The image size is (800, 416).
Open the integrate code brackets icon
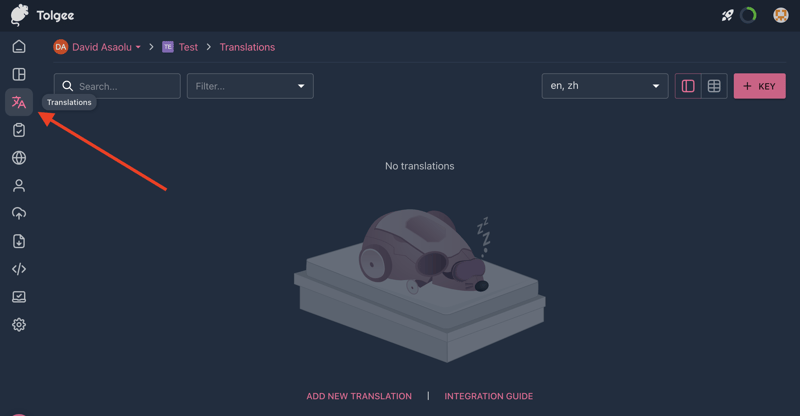click(19, 269)
